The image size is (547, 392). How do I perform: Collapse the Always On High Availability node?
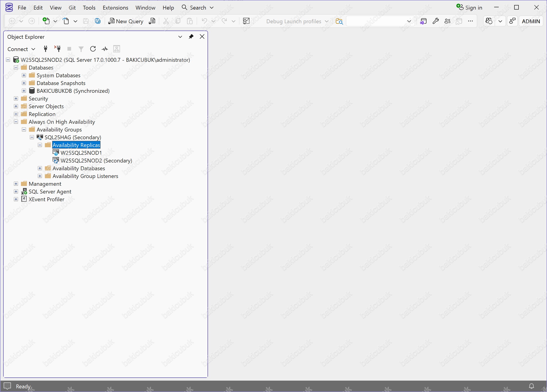click(16, 122)
